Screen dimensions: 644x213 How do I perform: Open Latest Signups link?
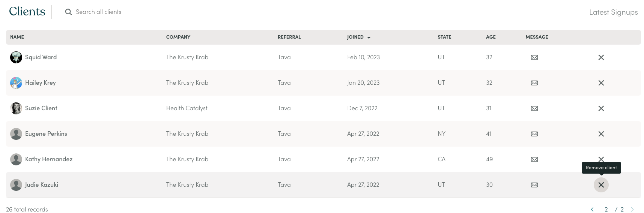coord(613,12)
